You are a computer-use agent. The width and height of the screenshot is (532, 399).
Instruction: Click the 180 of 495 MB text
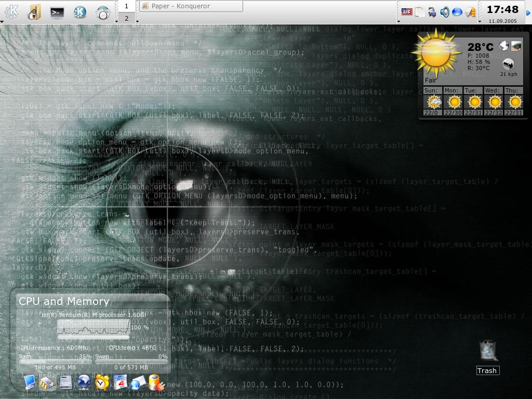pos(55,367)
